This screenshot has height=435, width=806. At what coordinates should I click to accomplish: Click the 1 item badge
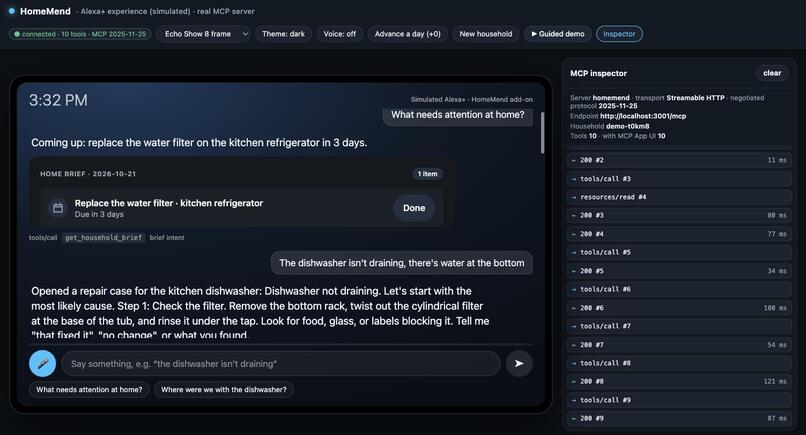tap(427, 174)
